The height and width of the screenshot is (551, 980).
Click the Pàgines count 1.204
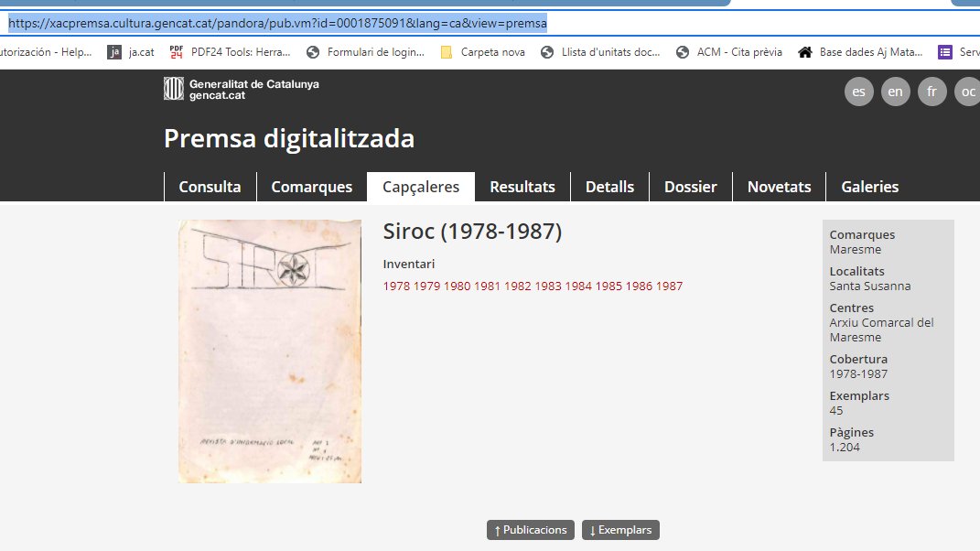click(x=845, y=448)
